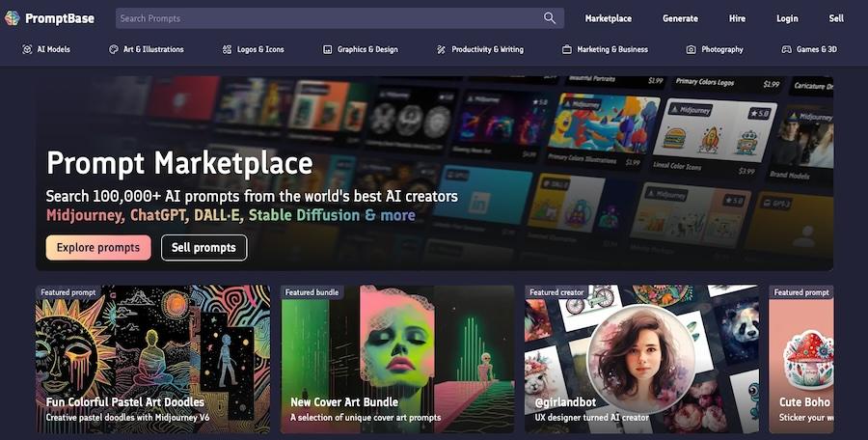The image size is (868, 440).
Task: Click the search magnifier icon
Action: 549,18
